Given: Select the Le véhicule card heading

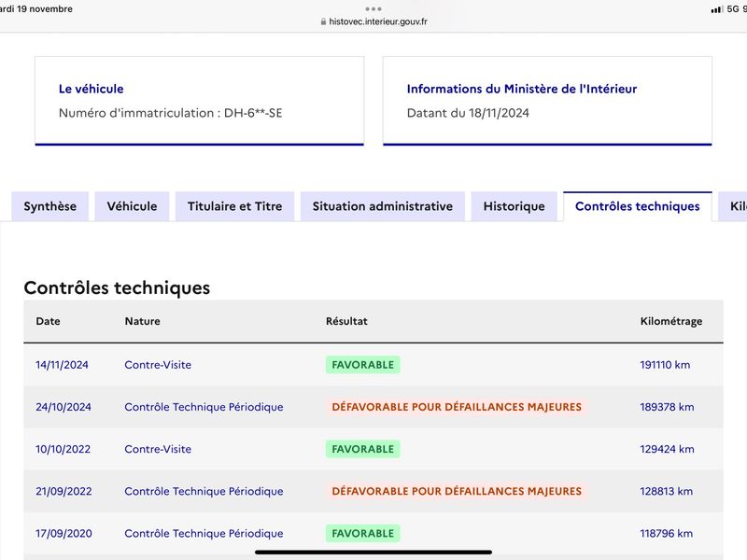Looking at the screenshot, I should coord(91,89).
